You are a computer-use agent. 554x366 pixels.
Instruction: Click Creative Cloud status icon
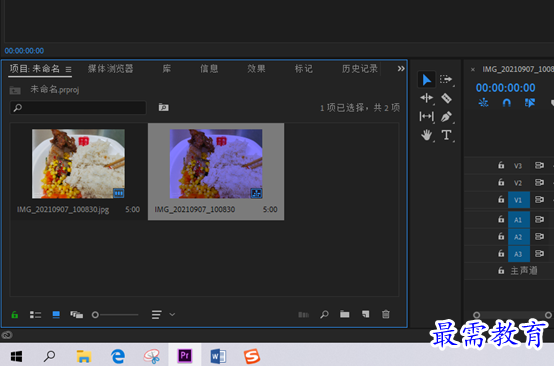[7, 335]
